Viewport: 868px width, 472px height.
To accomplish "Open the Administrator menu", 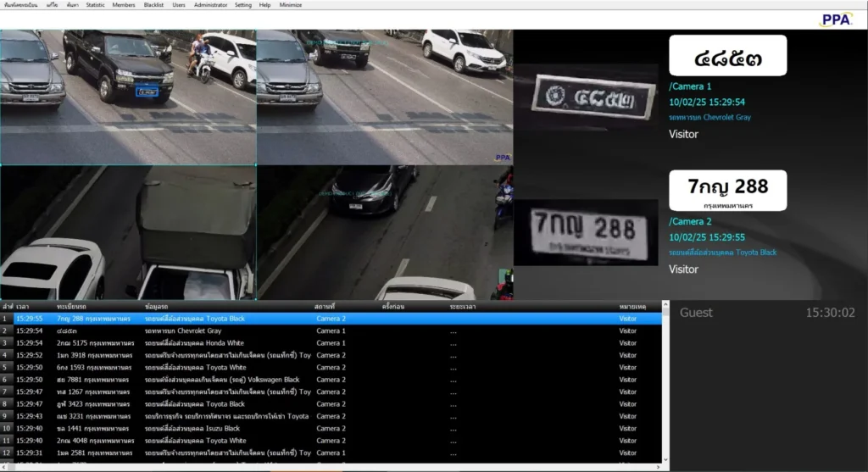I will [x=210, y=4].
